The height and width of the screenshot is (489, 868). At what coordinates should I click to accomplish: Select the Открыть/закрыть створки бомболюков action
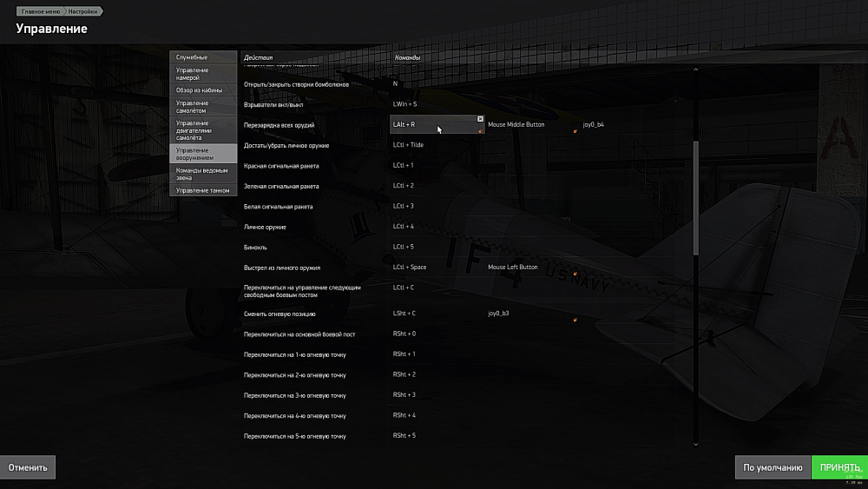296,85
